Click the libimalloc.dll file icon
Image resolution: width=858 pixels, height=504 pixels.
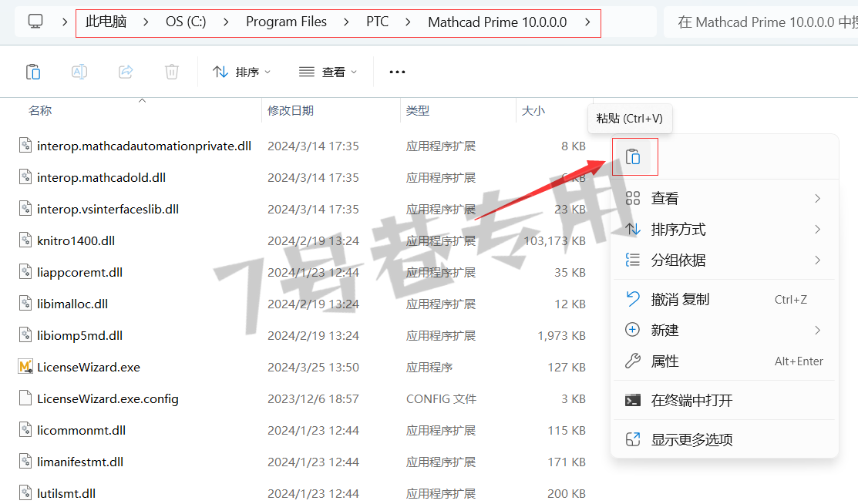(25, 304)
